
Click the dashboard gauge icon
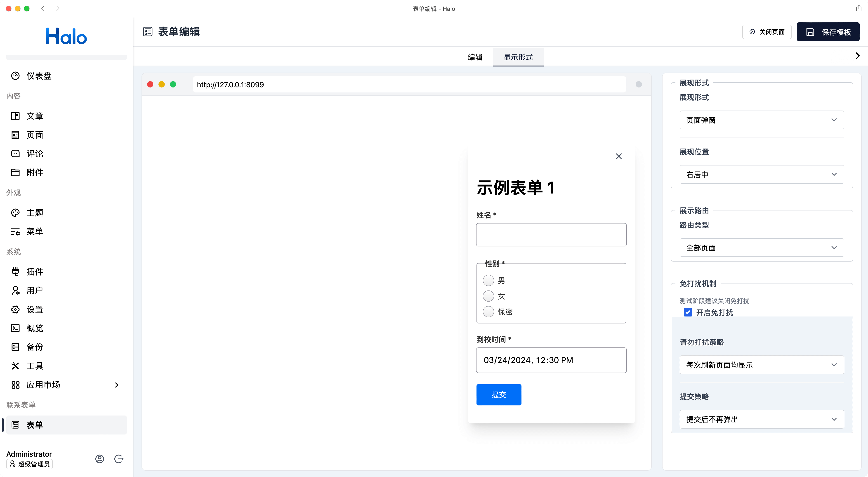pyautogui.click(x=15, y=76)
